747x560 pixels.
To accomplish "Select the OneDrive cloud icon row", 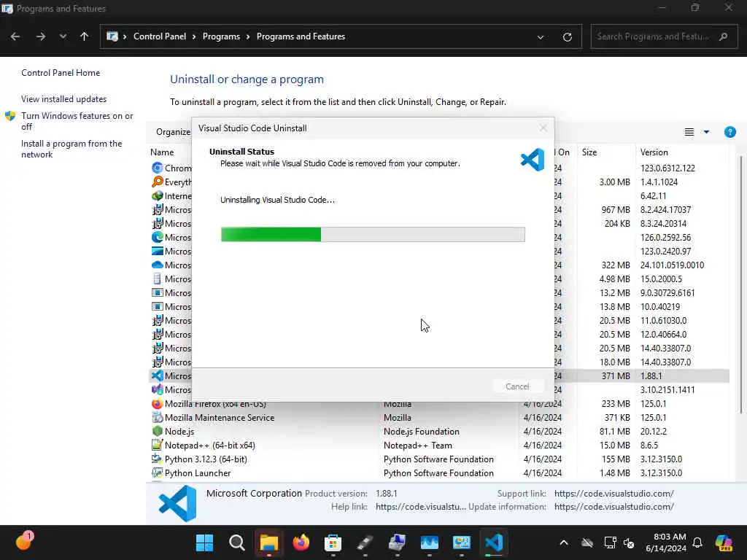I will (158, 265).
